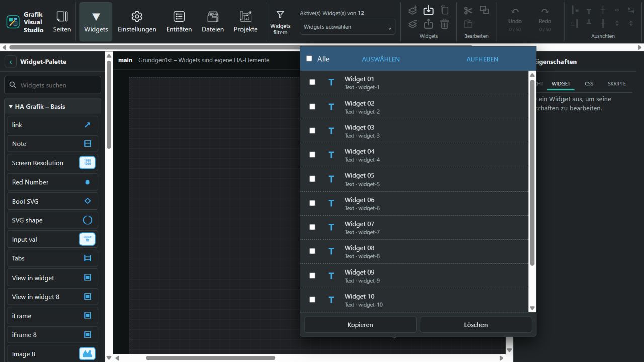The height and width of the screenshot is (362, 644).
Task: Select the Widgets toolbar tab
Action: coord(96,22)
